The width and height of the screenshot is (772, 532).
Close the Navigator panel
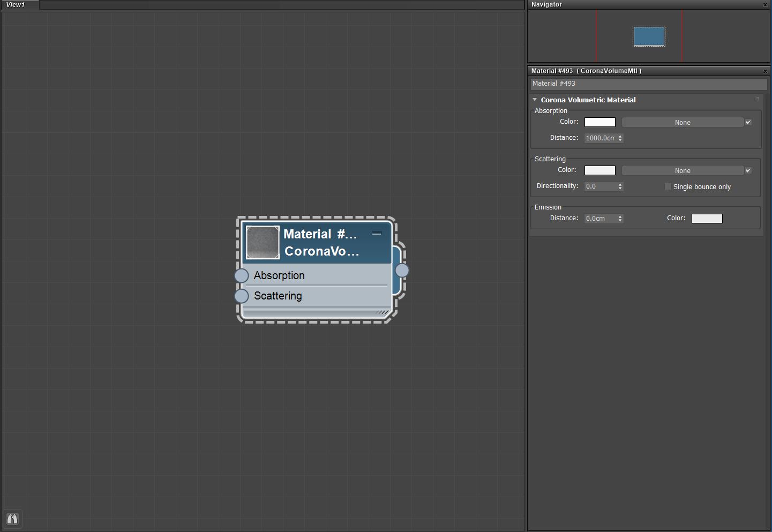coord(765,5)
